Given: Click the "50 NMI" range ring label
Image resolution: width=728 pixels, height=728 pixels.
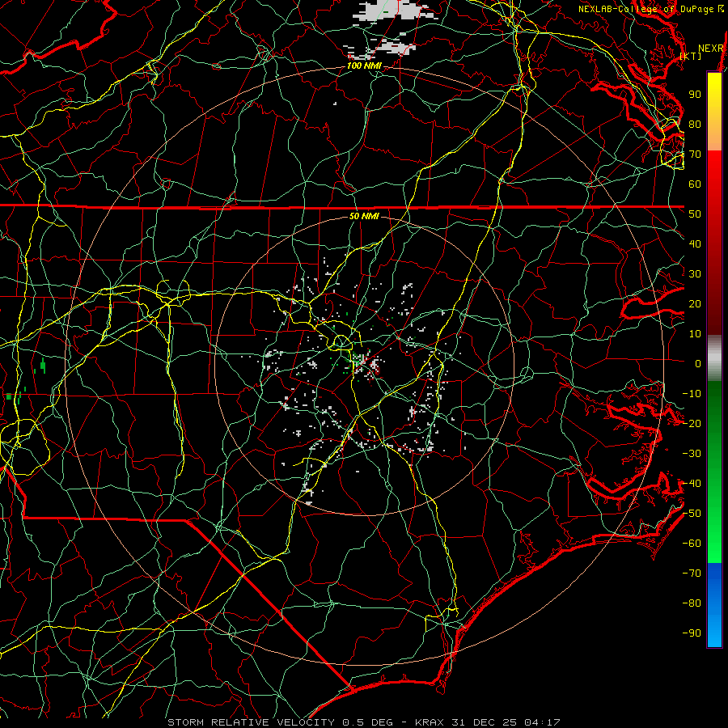Looking at the screenshot, I should [364, 216].
